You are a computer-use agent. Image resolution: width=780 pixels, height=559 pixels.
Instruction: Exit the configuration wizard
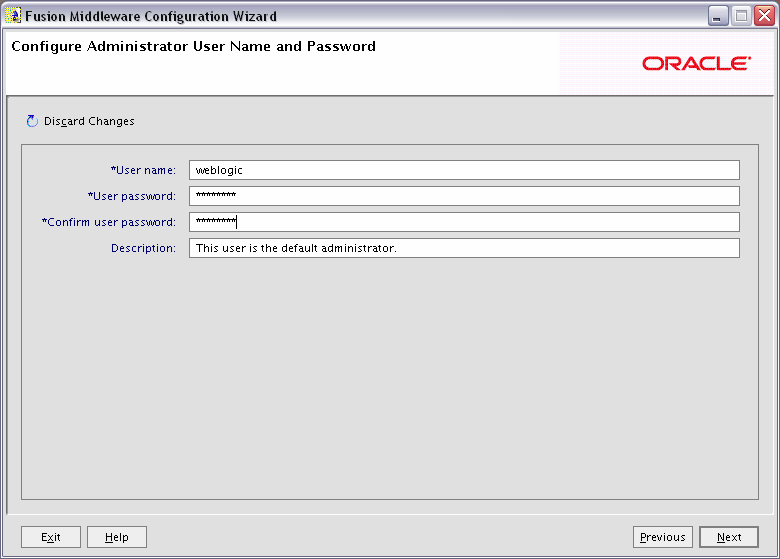pyautogui.click(x=51, y=537)
